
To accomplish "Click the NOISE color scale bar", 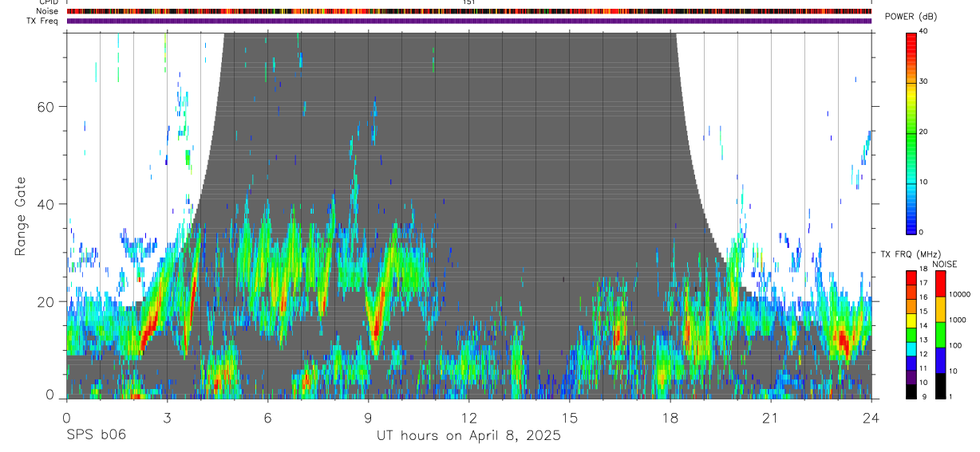I will [940, 334].
